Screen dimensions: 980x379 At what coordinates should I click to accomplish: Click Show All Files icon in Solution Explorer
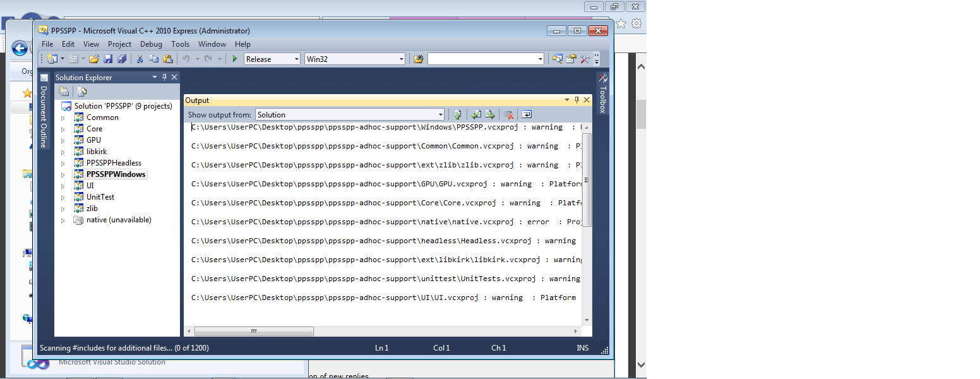pyautogui.click(x=81, y=92)
